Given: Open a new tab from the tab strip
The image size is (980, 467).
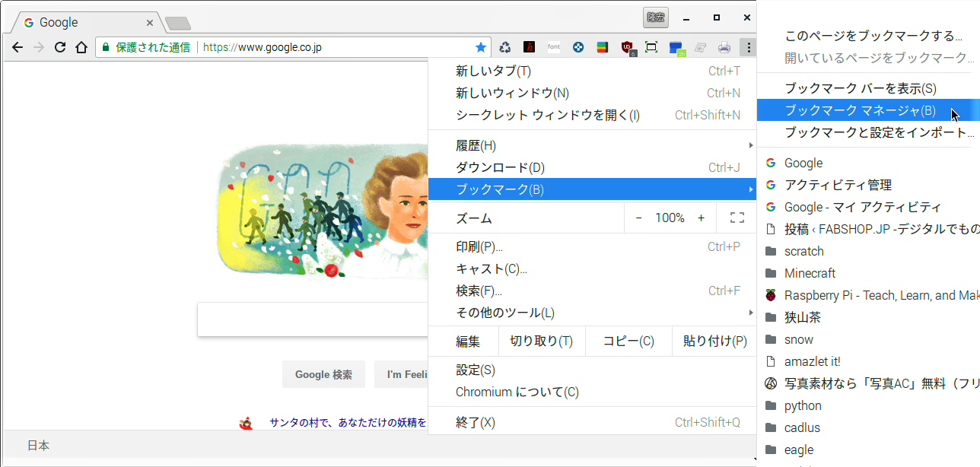Looking at the screenshot, I should pos(177,23).
